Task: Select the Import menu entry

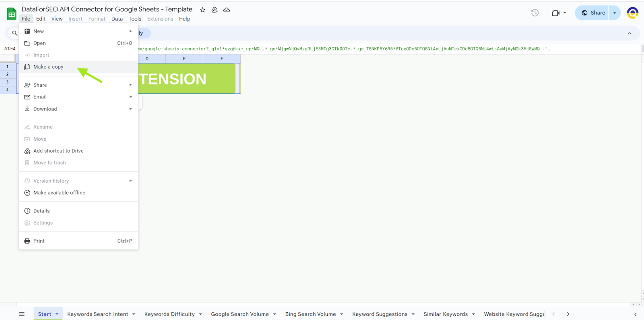Action: tap(78, 55)
